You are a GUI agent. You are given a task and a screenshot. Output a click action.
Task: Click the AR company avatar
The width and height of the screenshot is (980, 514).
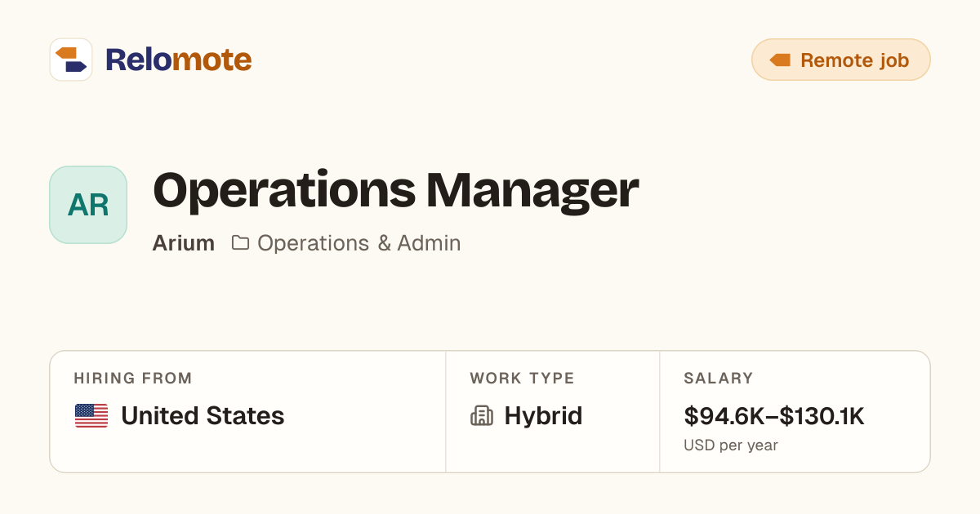point(88,205)
